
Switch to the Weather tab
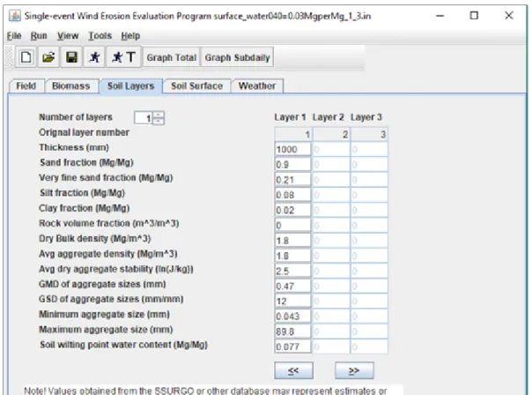tap(257, 86)
